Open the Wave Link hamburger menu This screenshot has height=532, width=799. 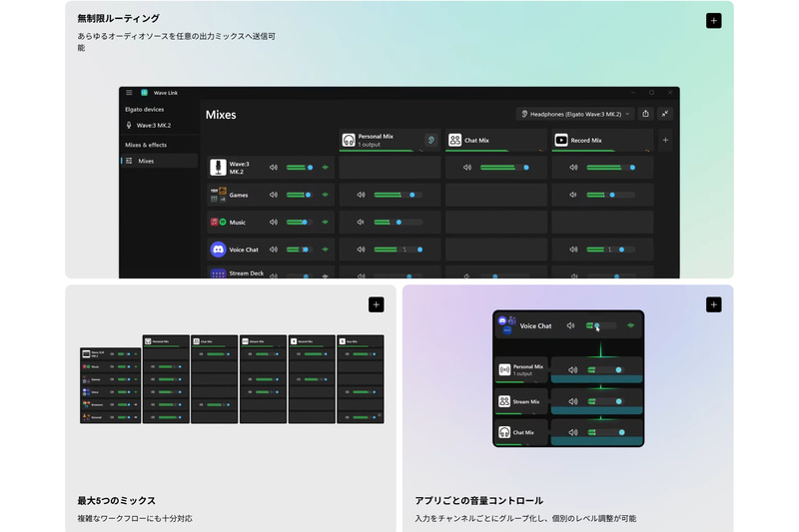tap(130, 93)
